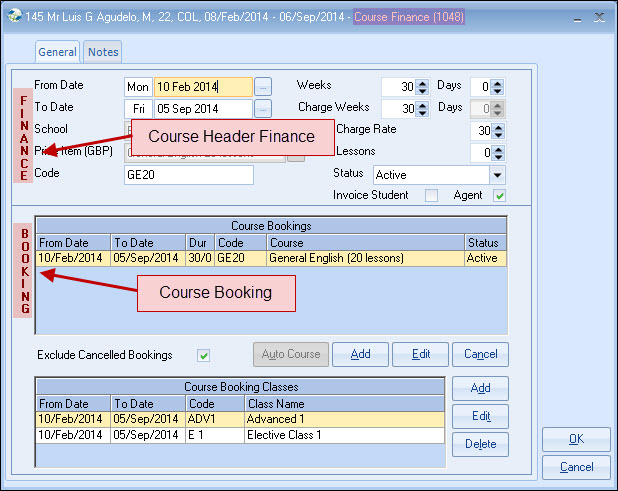
Task: Open the To Date picker ellipsis button
Action: (263, 108)
